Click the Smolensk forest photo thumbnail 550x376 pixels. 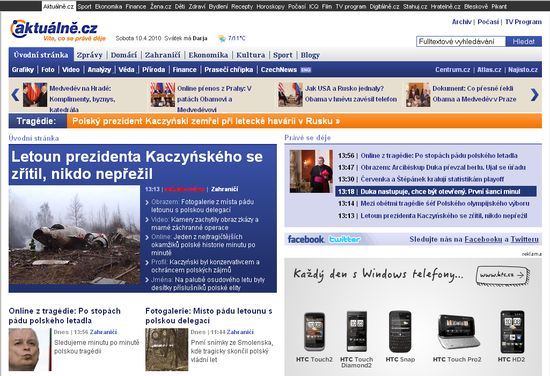(x=167, y=350)
